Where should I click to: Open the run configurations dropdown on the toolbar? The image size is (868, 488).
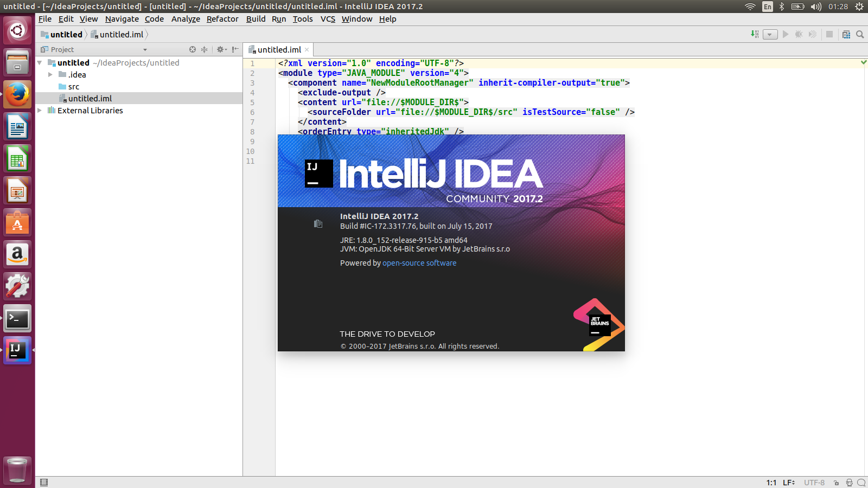pyautogui.click(x=770, y=34)
